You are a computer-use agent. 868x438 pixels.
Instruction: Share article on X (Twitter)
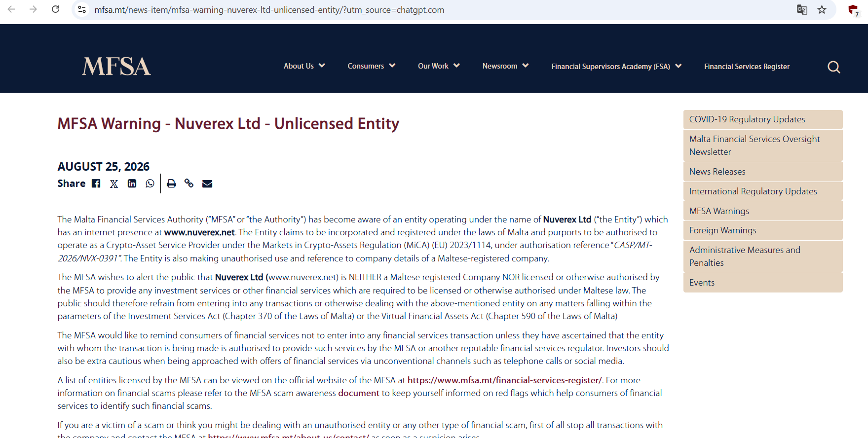[x=114, y=184]
